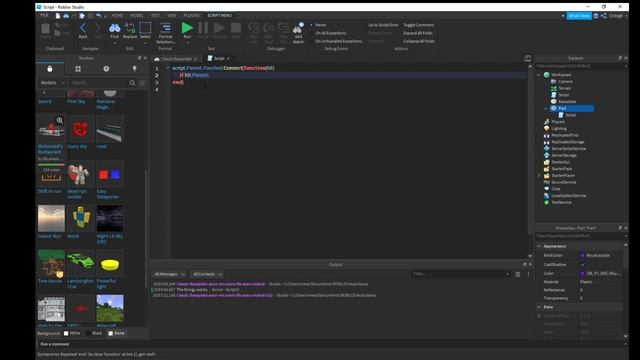Expand the StarterPlayer node
The height and width of the screenshot is (360, 640).
539,176
